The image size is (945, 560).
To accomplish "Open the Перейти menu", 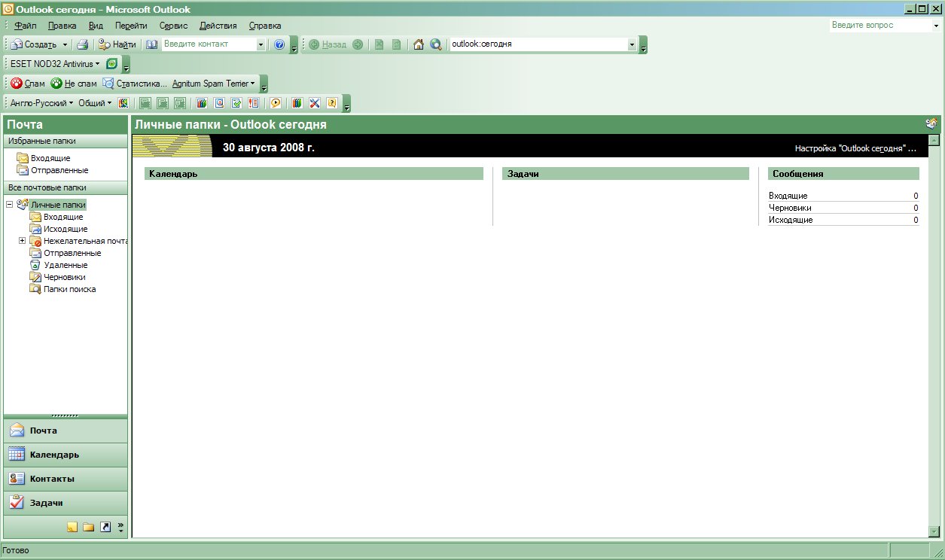I will click(131, 26).
